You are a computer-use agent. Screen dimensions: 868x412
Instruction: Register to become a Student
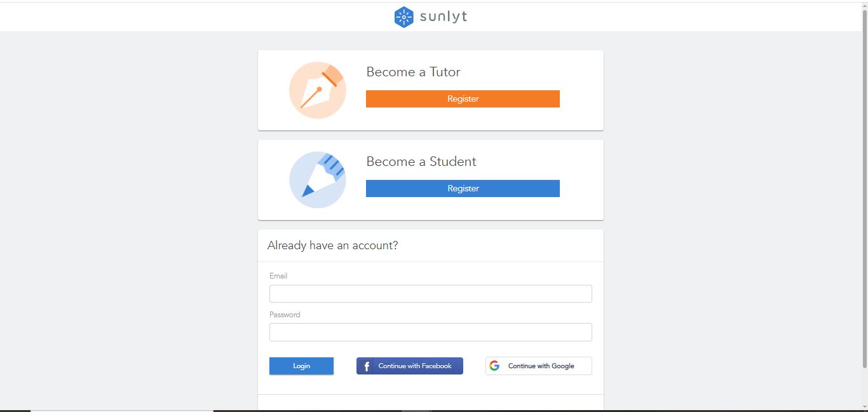click(462, 188)
